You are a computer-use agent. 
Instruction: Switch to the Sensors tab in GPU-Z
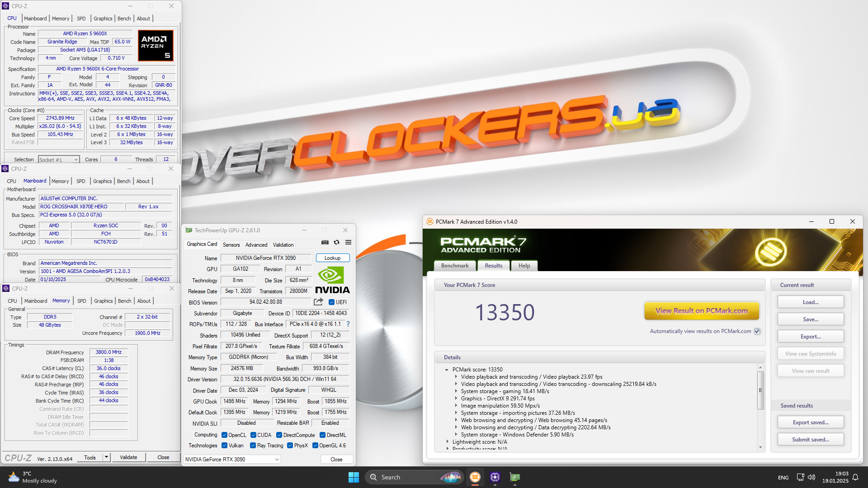point(231,245)
